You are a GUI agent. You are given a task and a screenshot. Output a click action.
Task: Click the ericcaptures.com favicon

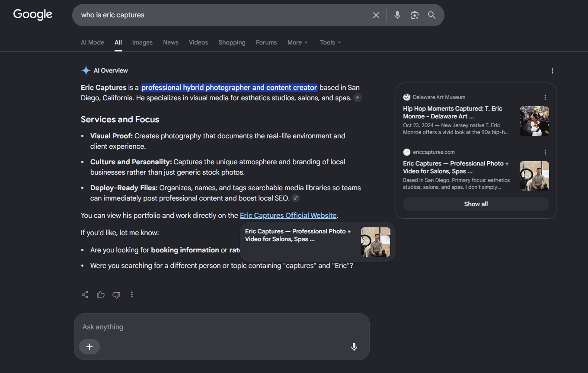pos(407,152)
